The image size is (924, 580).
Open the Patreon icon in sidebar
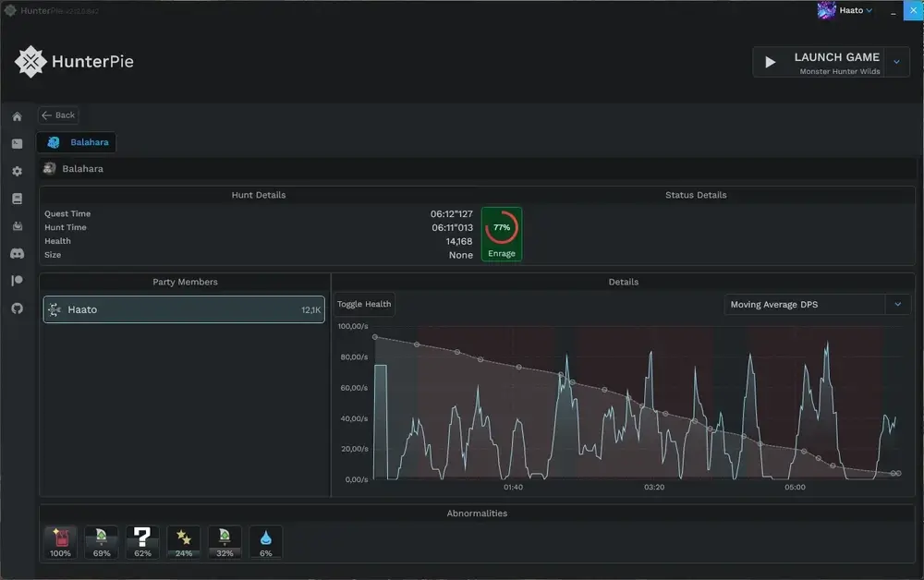[17, 280]
